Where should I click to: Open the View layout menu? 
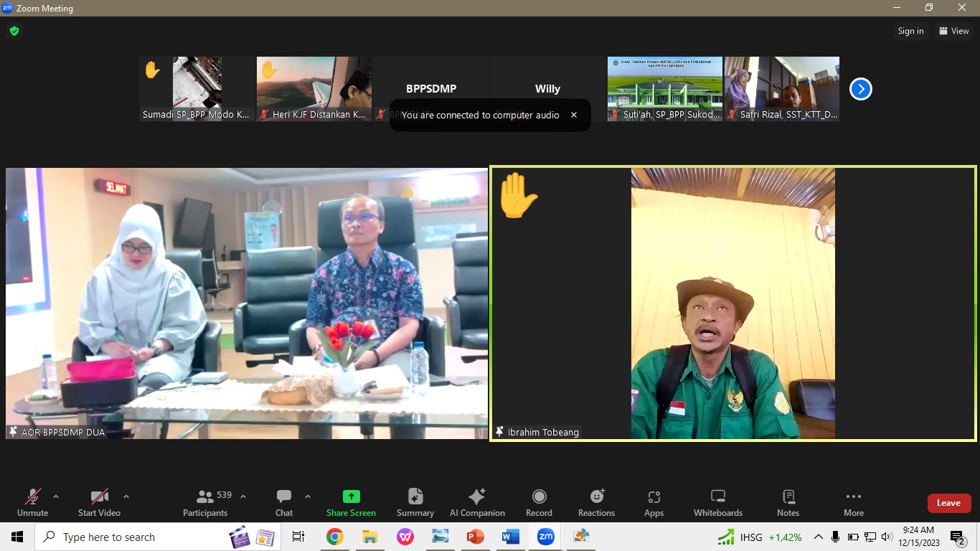point(953,31)
